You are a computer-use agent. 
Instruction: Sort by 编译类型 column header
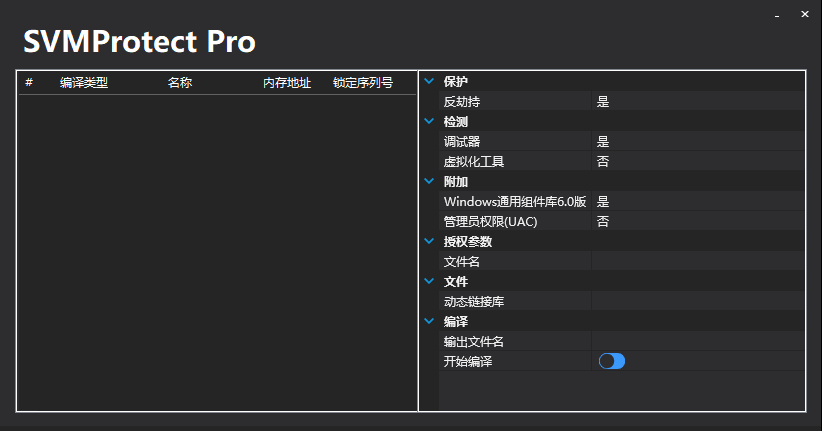[x=84, y=83]
